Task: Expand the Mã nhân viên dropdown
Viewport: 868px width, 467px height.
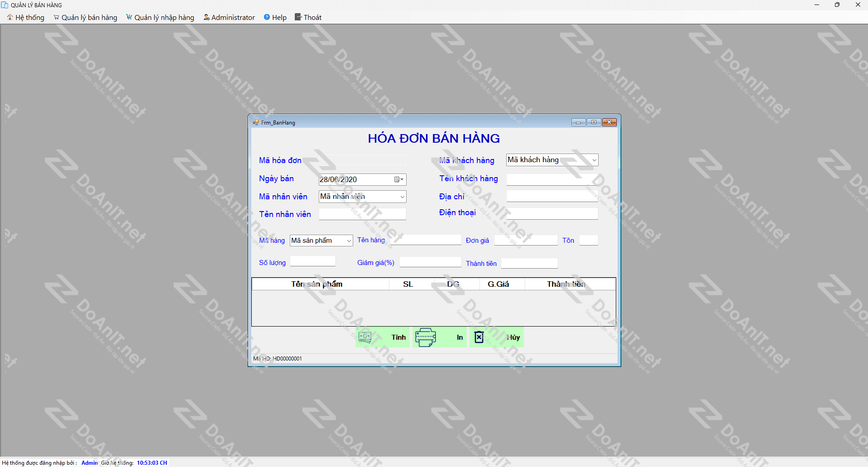Action: tap(402, 197)
